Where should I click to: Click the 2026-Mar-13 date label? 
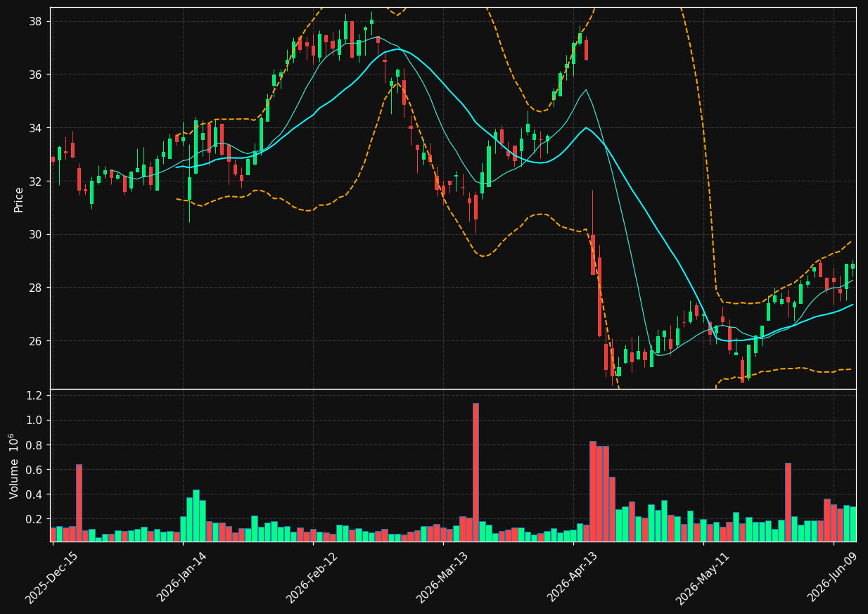442,577
